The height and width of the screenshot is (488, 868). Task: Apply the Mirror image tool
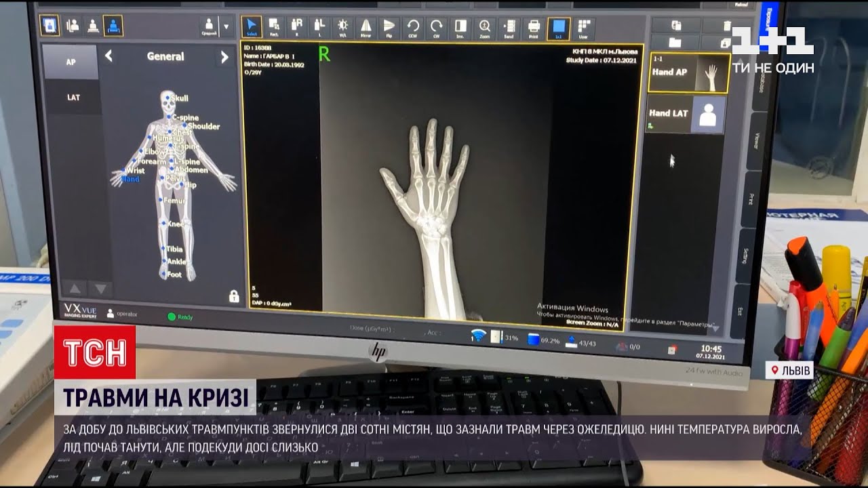pyautogui.click(x=366, y=27)
